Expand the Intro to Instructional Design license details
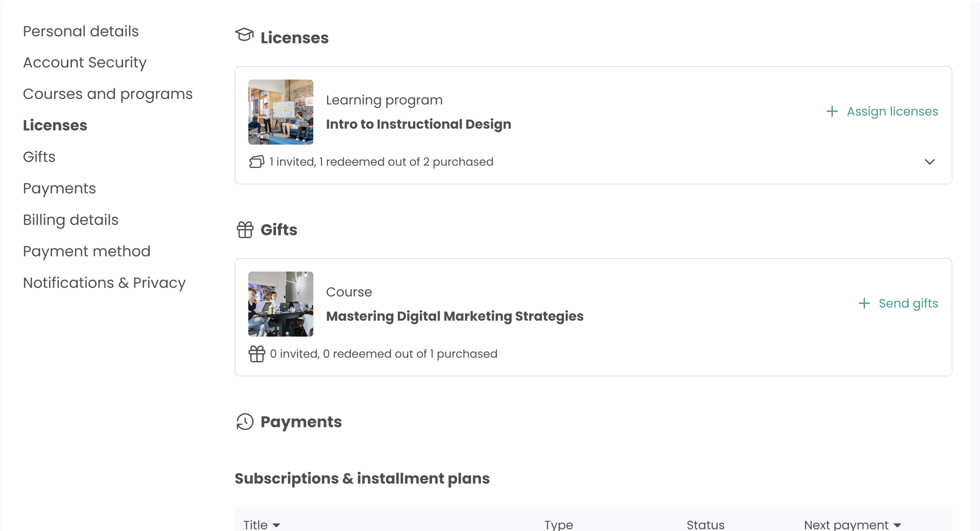This screenshot has width=980, height=531. click(930, 162)
